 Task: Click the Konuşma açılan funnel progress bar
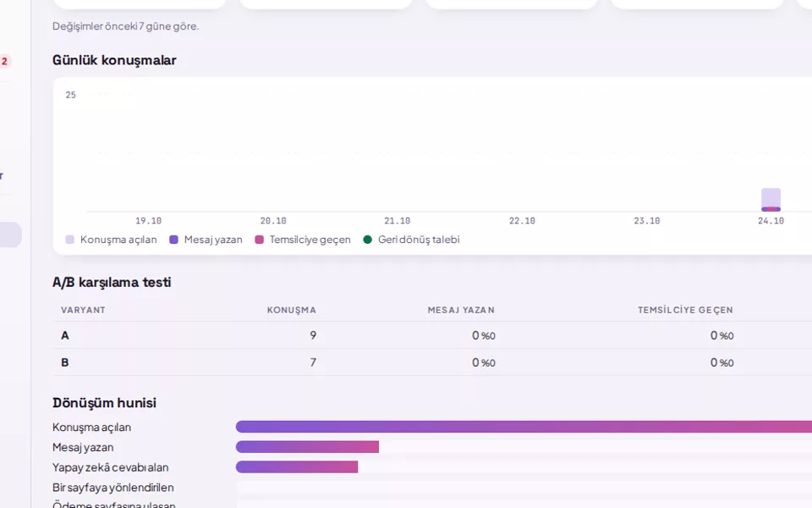(524, 427)
